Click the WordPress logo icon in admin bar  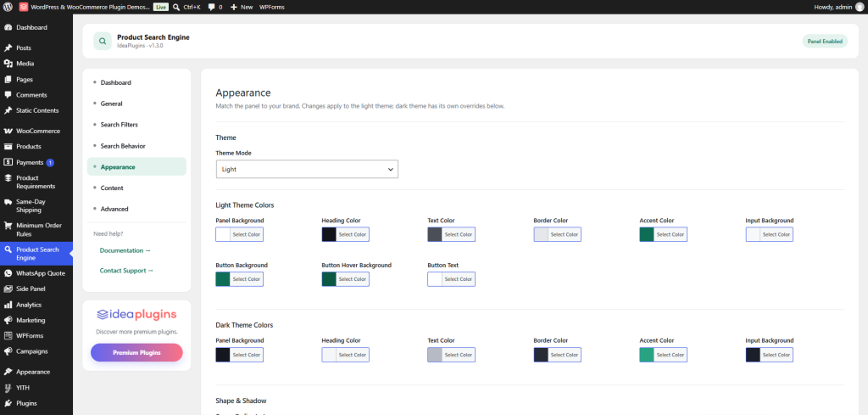(x=8, y=7)
